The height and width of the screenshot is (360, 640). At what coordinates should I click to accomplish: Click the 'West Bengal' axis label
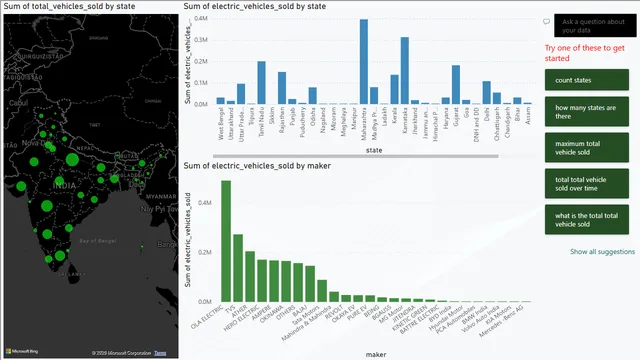coord(221,124)
